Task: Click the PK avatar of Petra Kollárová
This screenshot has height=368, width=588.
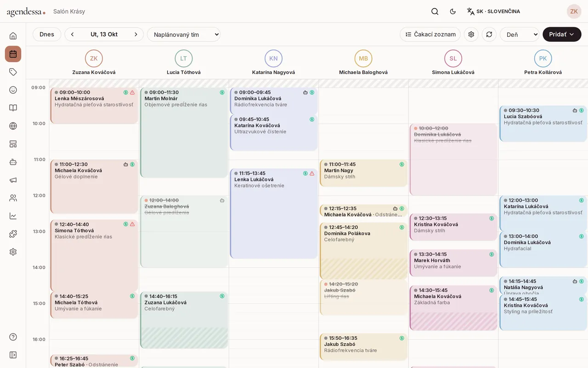Action: (x=543, y=58)
